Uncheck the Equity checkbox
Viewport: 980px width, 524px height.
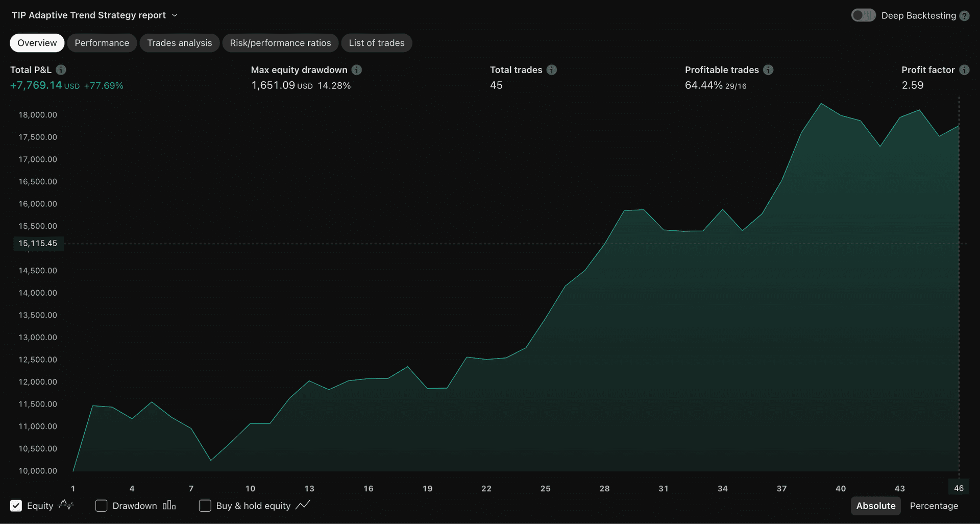(16, 506)
